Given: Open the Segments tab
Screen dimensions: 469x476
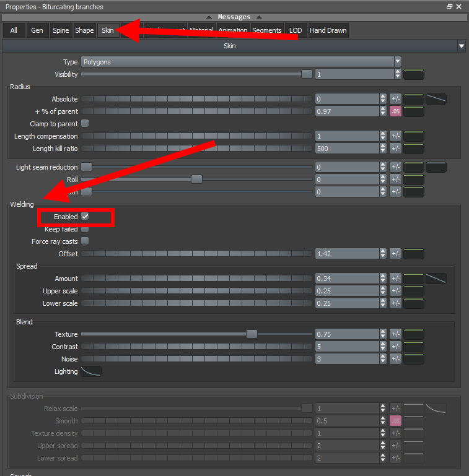Looking at the screenshot, I should (266, 30).
